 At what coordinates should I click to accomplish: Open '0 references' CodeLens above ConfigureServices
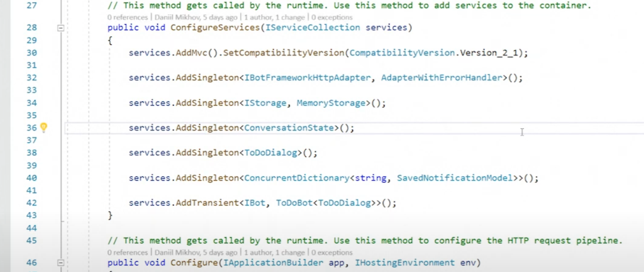(127, 17)
